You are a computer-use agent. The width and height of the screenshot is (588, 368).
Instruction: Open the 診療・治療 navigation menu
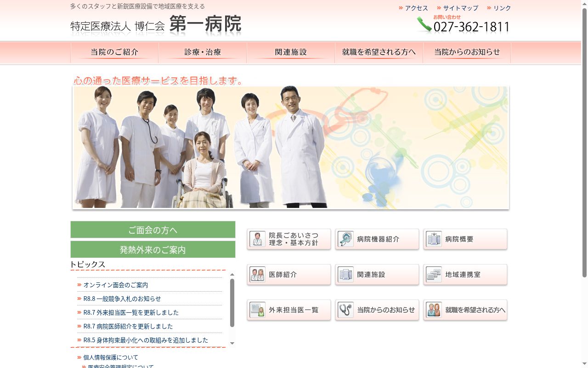(203, 52)
